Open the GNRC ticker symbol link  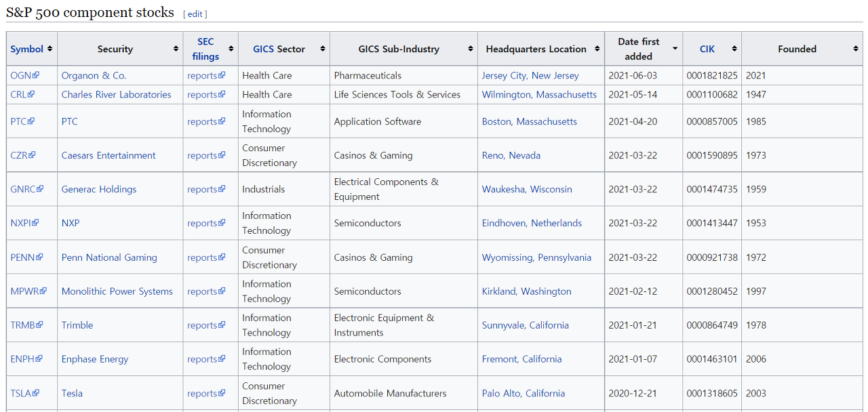click(26, 189)
